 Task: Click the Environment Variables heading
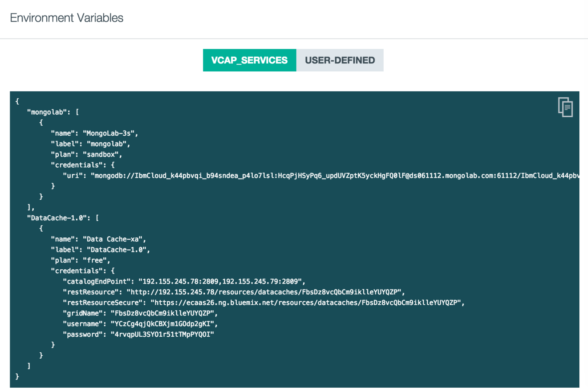tap(67, 18)
